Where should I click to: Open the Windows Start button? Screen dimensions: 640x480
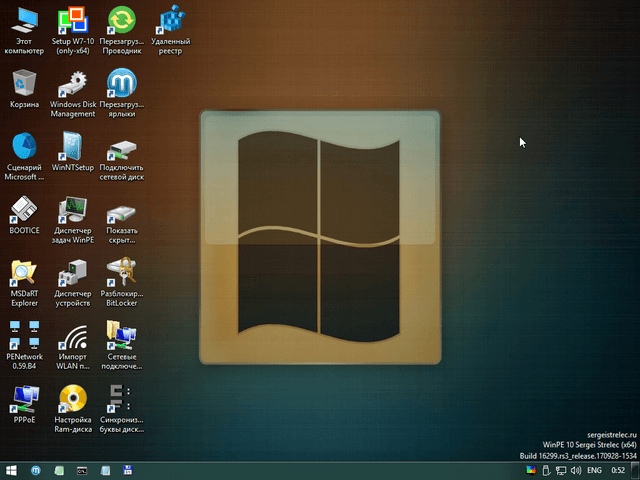(x=12, y=469)
